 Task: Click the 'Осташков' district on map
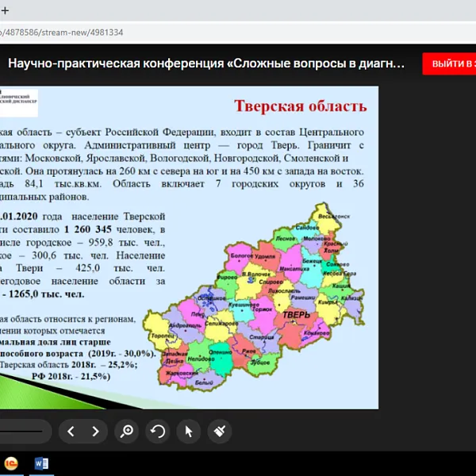tap(212, 298)
